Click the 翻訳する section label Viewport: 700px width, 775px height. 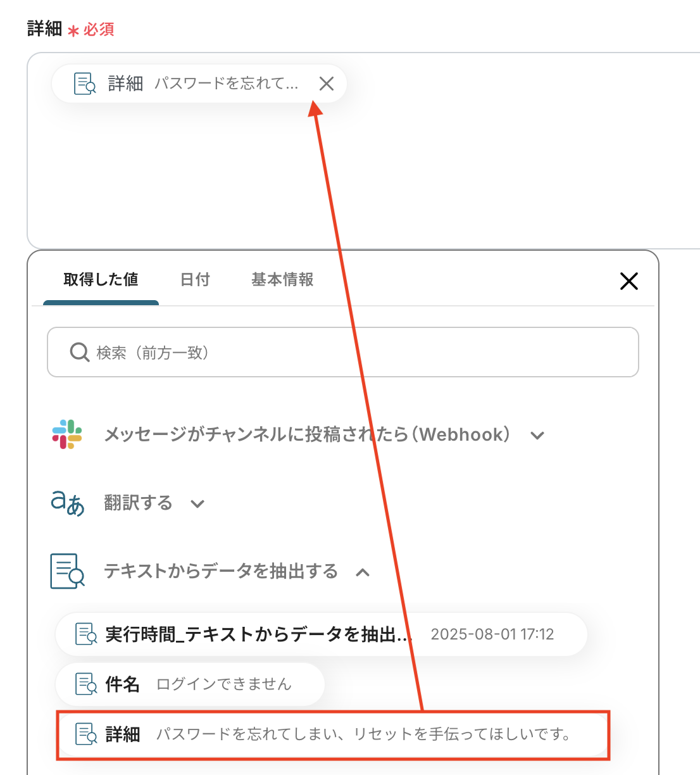[x=138, y=503]
